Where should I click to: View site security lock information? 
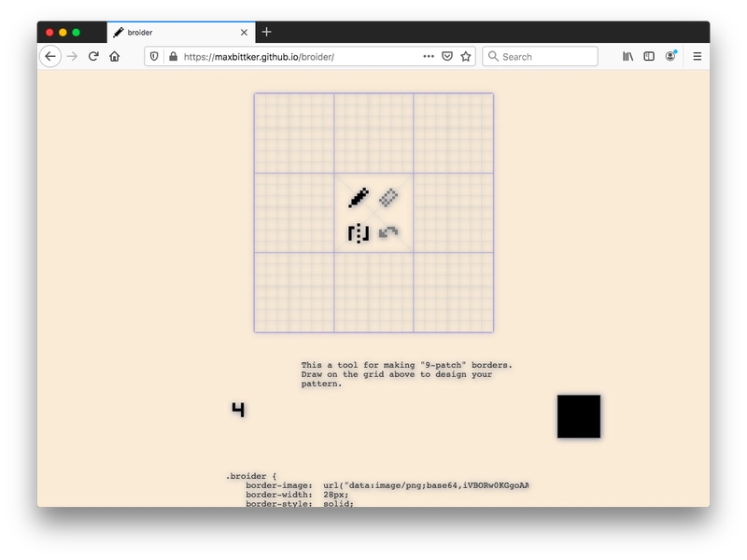pyautogui.click(x=174, y=57)
